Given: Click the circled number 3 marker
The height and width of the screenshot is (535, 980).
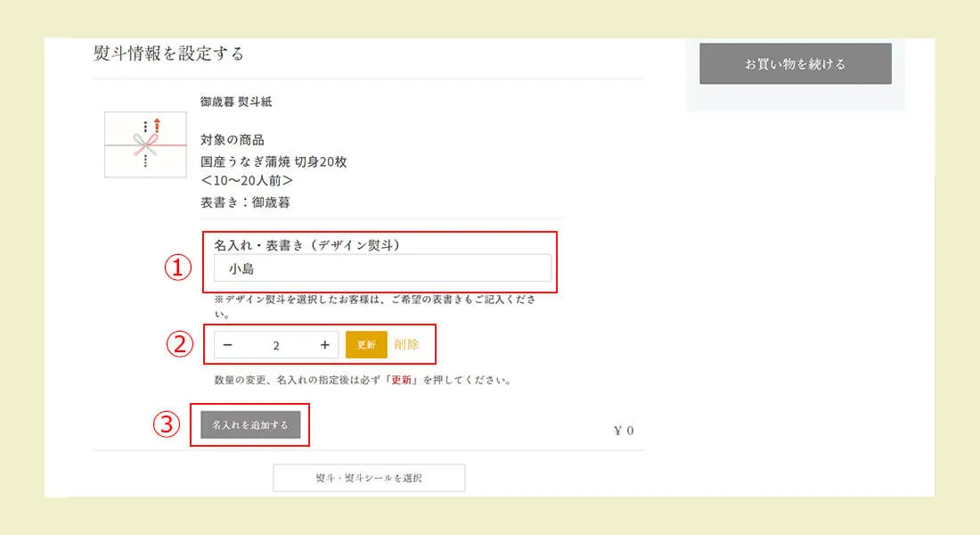Looking at the screenshot, I should point(167,425).
